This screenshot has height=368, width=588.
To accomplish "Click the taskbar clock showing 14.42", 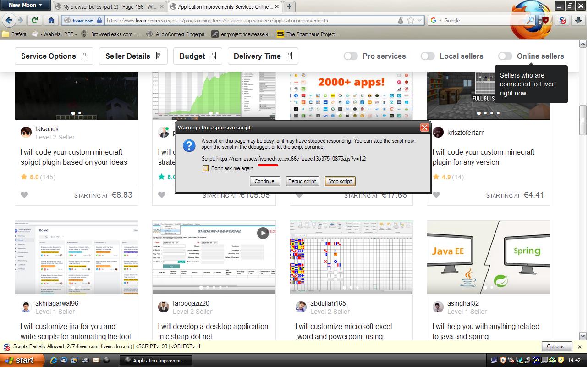I will [x=574, y=360].
